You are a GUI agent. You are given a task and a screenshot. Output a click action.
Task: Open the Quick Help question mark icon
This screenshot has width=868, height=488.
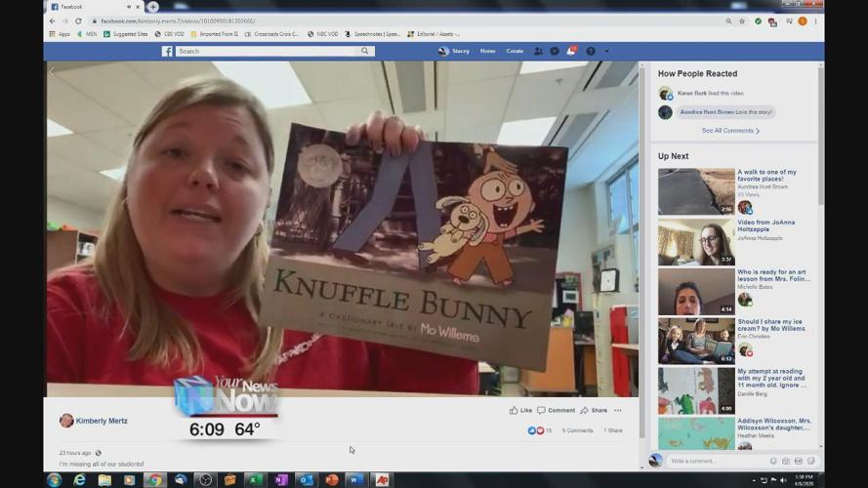591,51
